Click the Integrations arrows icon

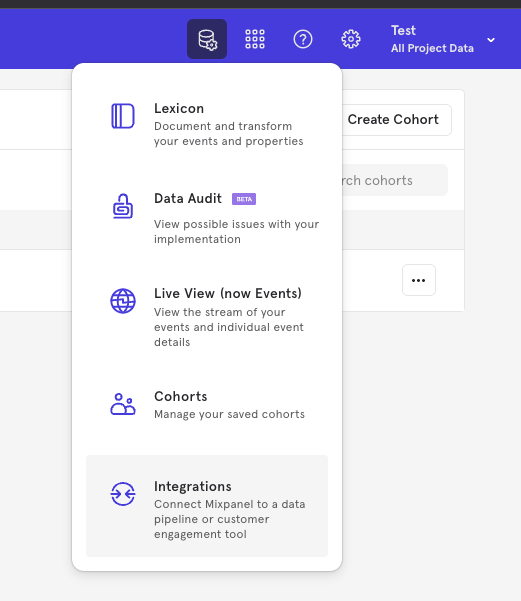pyautogui.click(x=123, y=494)
